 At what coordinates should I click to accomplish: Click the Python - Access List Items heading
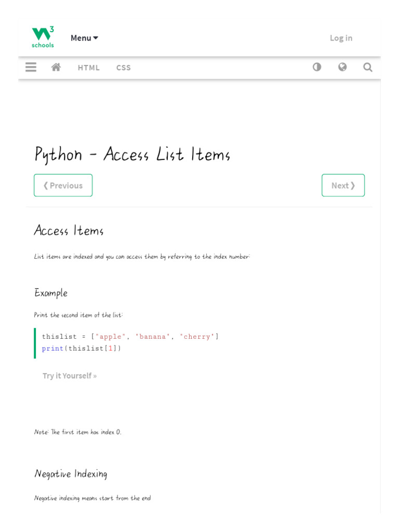pyautogui.click(x=132, y=155)
